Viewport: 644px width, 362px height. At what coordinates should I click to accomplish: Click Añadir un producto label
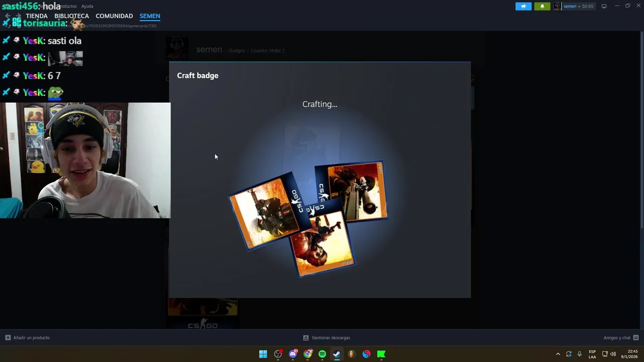pyautogui.click(x=31, y=338)
